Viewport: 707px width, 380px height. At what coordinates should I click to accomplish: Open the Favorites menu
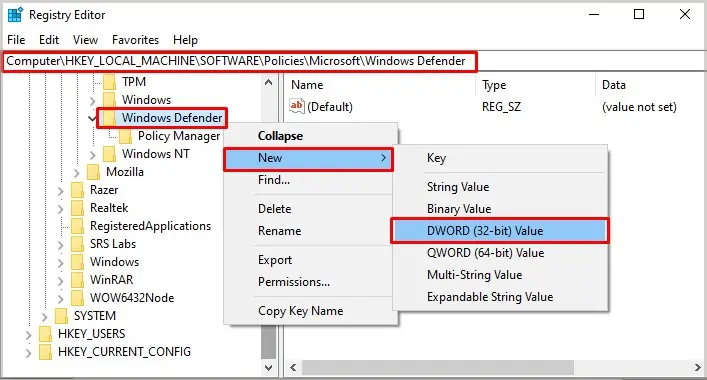click(135, 40)
